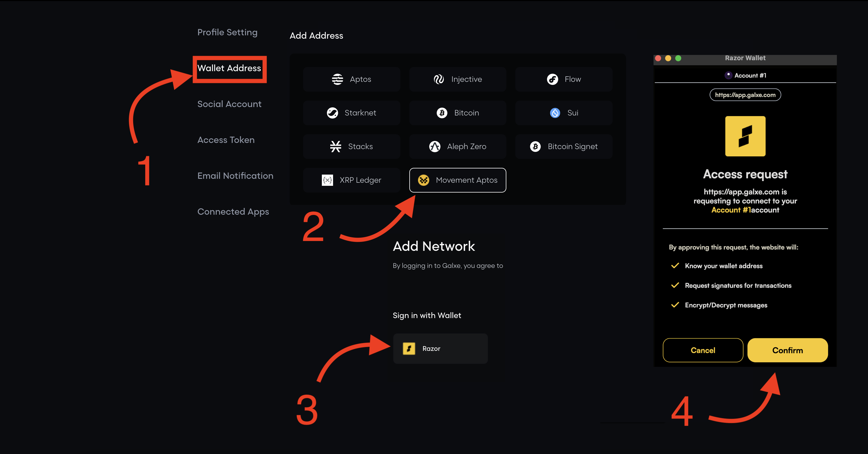
Task: Cancel the Razor access request
Action: 703,350
